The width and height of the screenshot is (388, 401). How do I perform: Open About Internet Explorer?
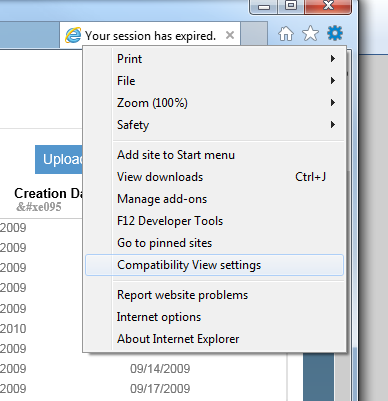pos(215,339)
